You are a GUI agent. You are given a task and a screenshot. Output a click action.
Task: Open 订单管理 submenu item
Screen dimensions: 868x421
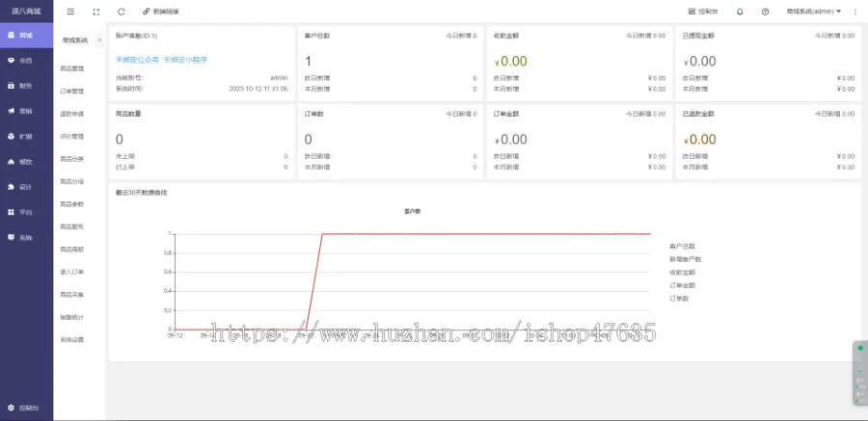pyautogui.click(x=72, y=92)
